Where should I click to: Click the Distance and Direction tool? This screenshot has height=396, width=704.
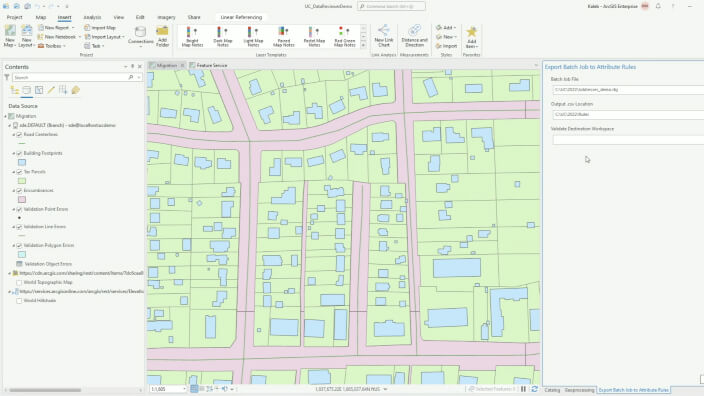[414, 36]
